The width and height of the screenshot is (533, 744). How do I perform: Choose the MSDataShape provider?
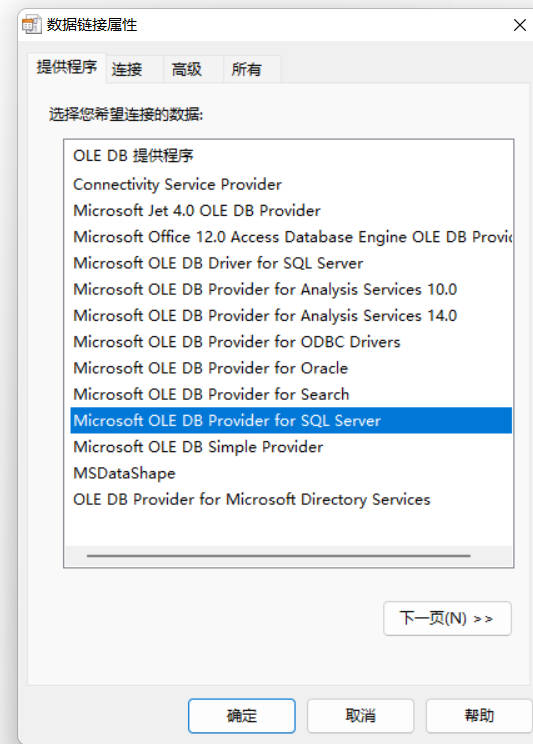(291, 473)
